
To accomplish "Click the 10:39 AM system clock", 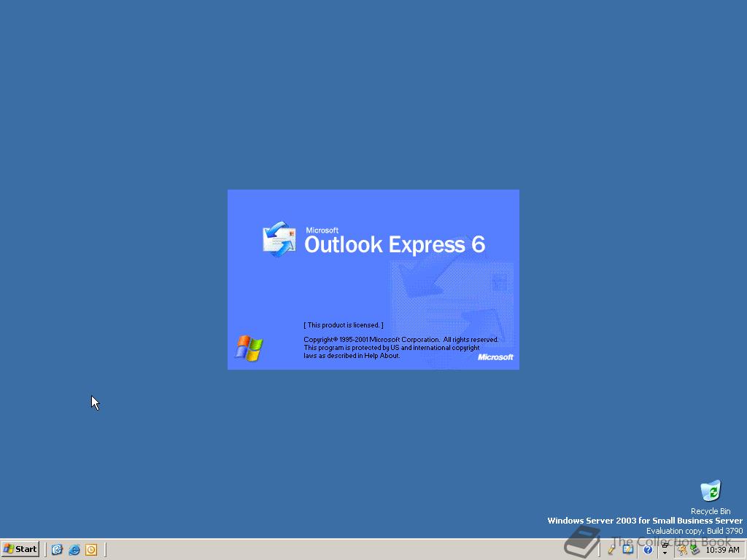I will pos(722,550).
